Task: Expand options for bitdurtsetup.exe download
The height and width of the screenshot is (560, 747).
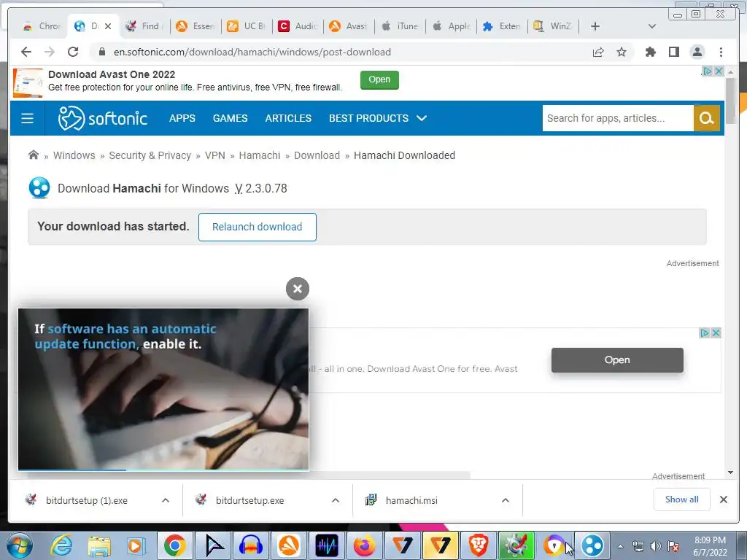Action: 336,500
